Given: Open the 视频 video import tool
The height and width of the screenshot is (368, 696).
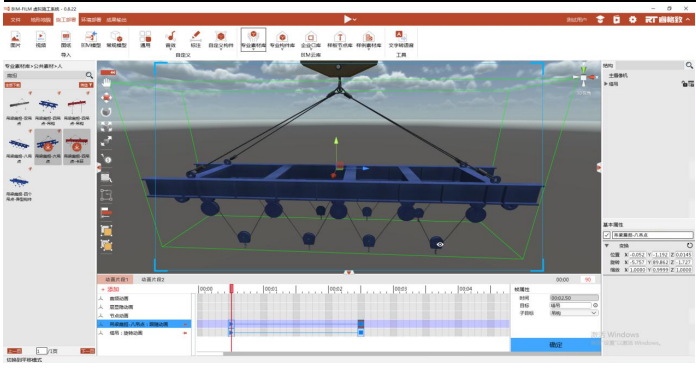Looking at the screenshot, I should click(40, 39).
